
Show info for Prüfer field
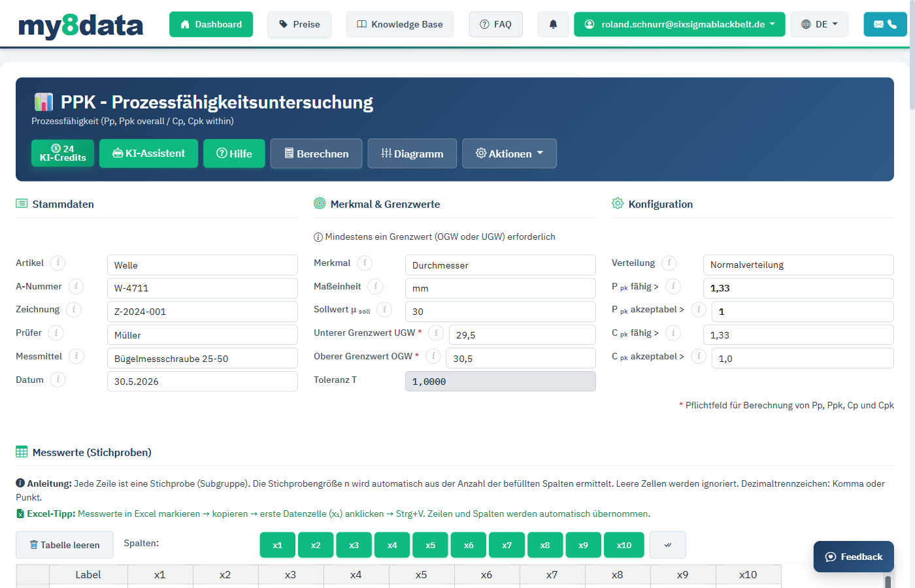click(56, 333)
